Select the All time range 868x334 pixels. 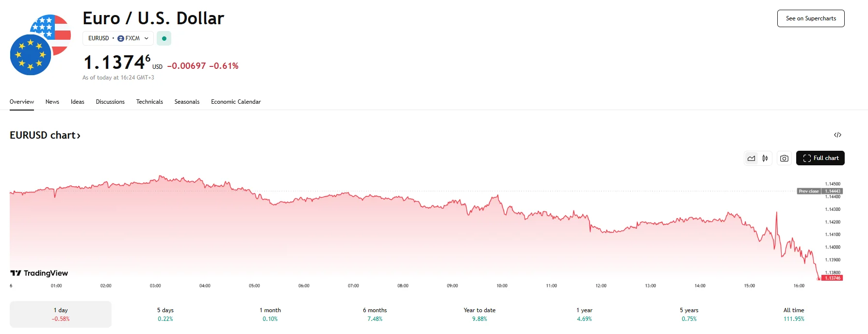click(x=793, y=314)
